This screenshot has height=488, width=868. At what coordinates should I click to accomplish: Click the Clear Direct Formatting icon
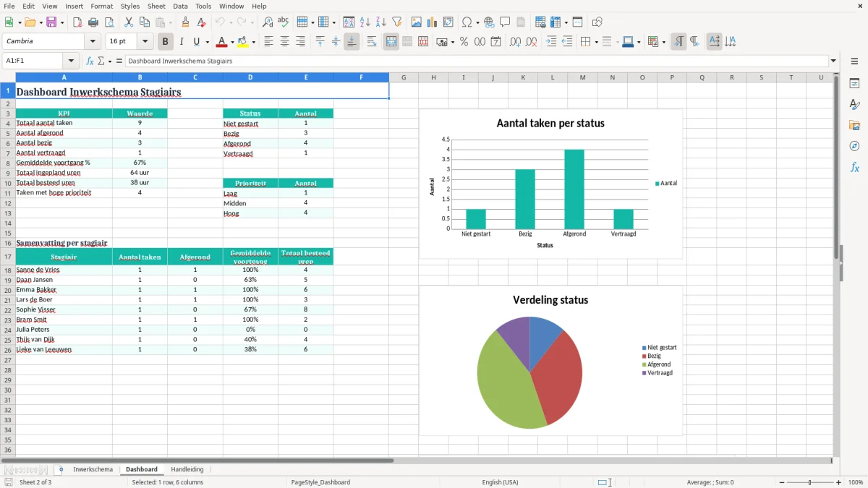point(202,22)
